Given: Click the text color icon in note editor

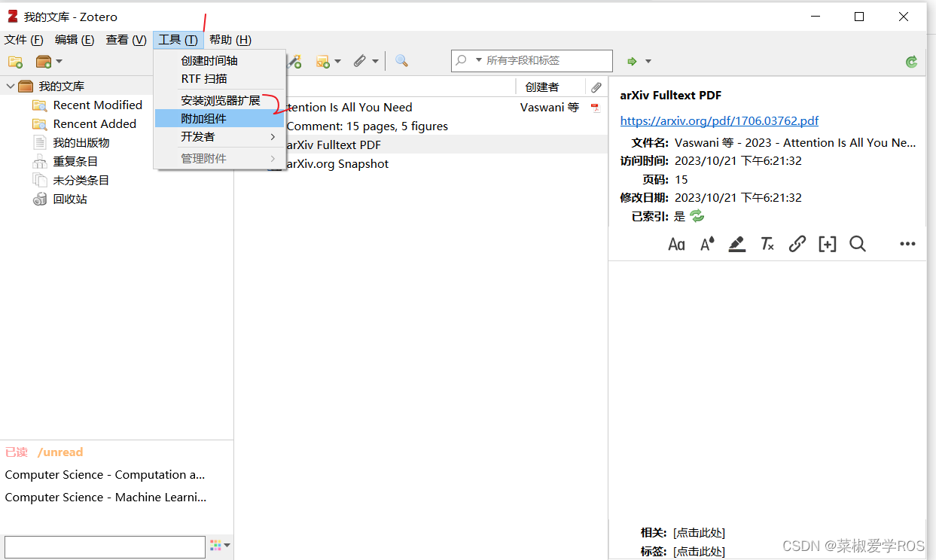Looking at the screenshot, I should 707,244.
